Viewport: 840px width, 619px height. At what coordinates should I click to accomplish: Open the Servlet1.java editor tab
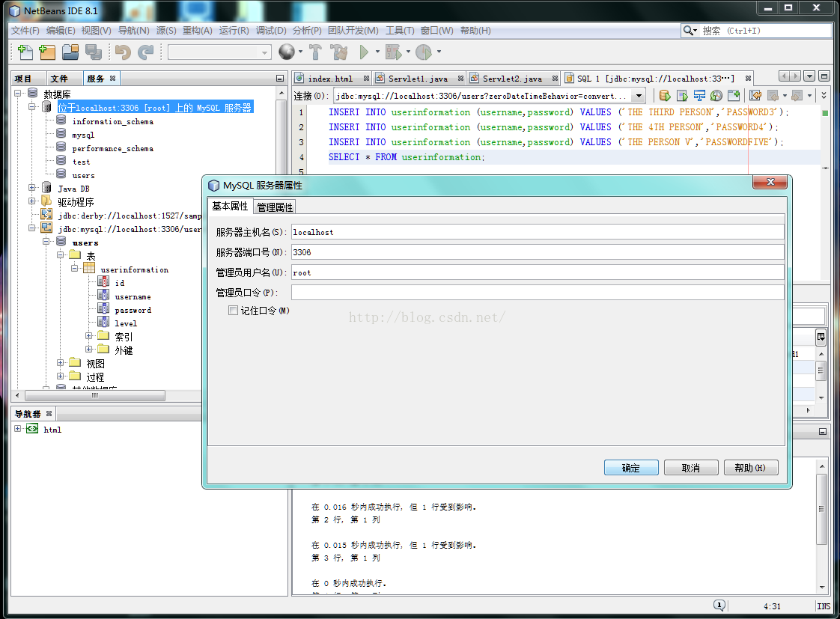click(418, 79)
